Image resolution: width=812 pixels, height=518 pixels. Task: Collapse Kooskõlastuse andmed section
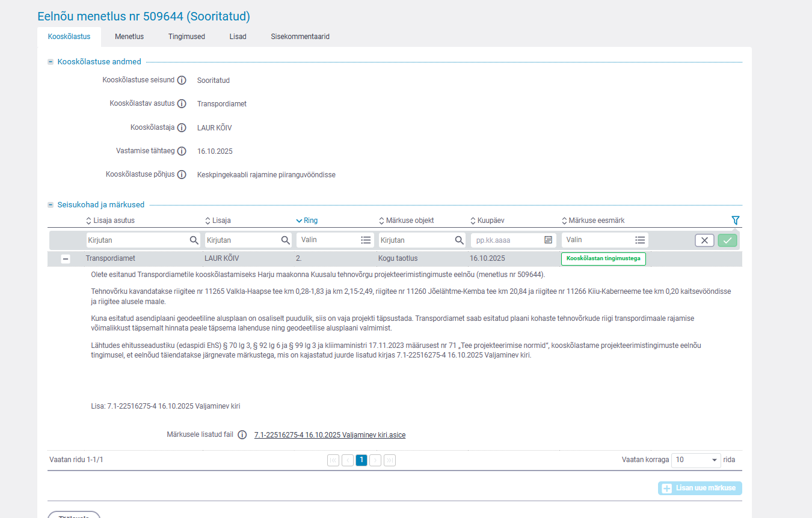[51, 62]
